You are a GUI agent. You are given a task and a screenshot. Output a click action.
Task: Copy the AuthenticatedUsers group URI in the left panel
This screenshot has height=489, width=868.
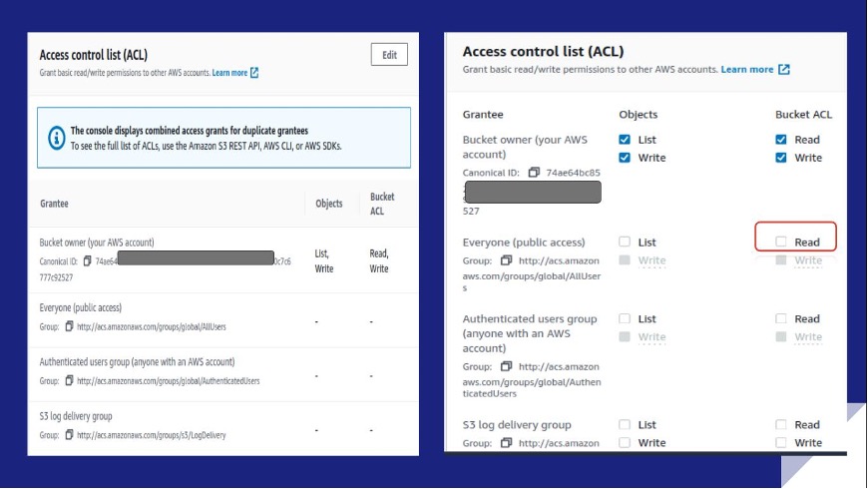(x=69, y=380)
